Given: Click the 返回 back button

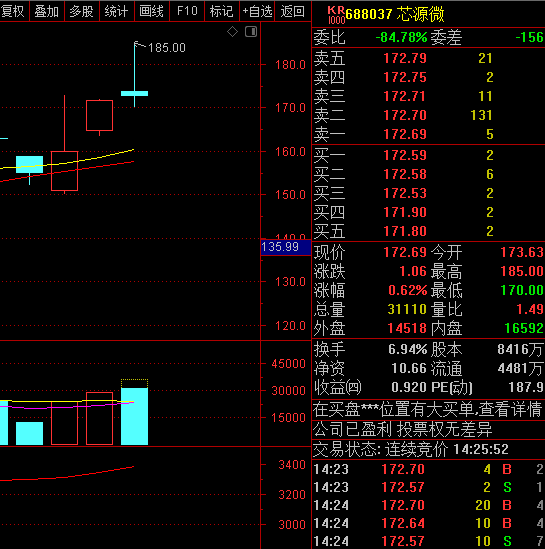Looking at the screenshot, I should click(293, 11).
